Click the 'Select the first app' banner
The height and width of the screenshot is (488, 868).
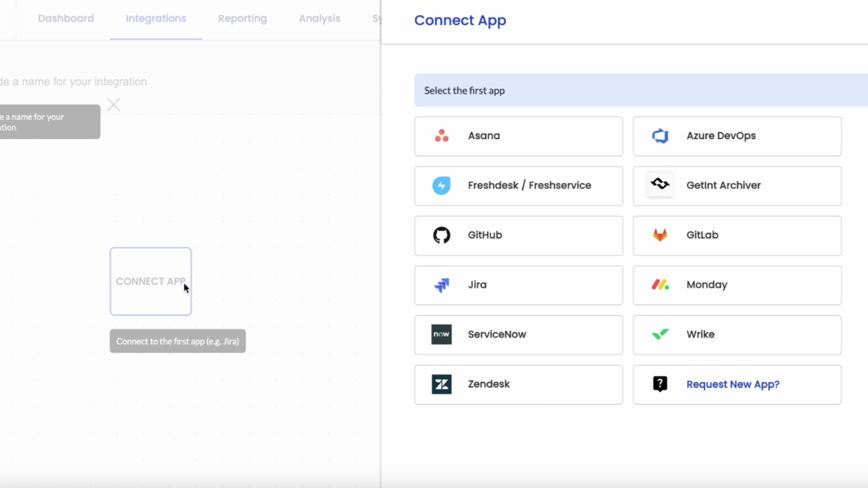point(641,90)
